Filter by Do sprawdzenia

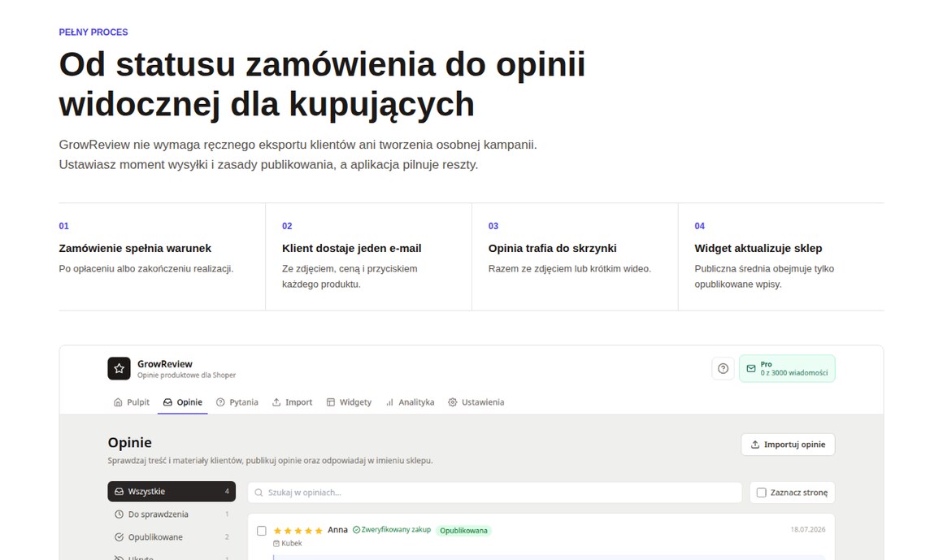172,514
